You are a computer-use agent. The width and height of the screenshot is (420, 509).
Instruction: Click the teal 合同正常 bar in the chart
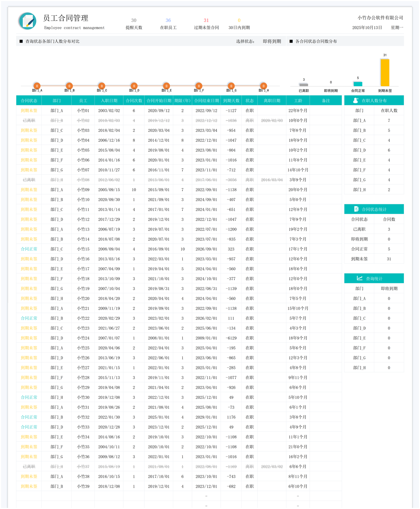pyautogui.click(x=358, y=84)
